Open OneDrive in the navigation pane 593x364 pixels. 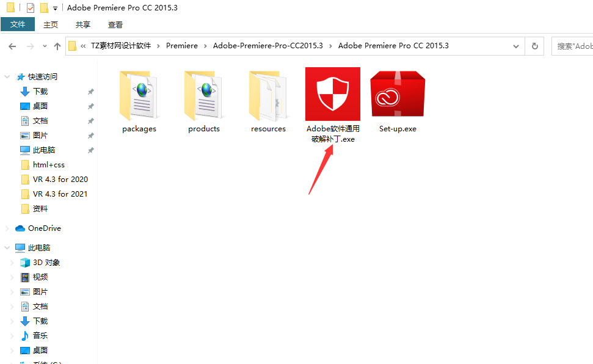coord(44,228)
